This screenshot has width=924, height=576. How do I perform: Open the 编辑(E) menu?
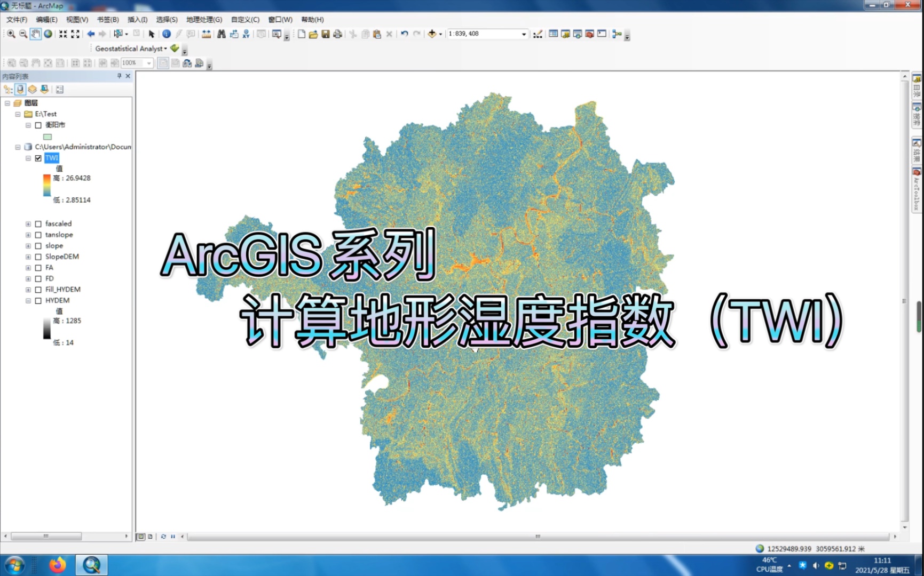pos(46,20)
